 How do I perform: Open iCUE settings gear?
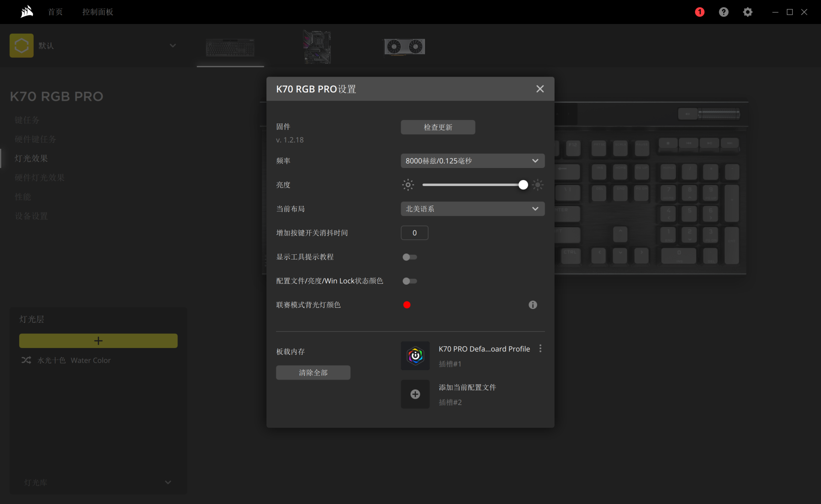coord(747,12)
